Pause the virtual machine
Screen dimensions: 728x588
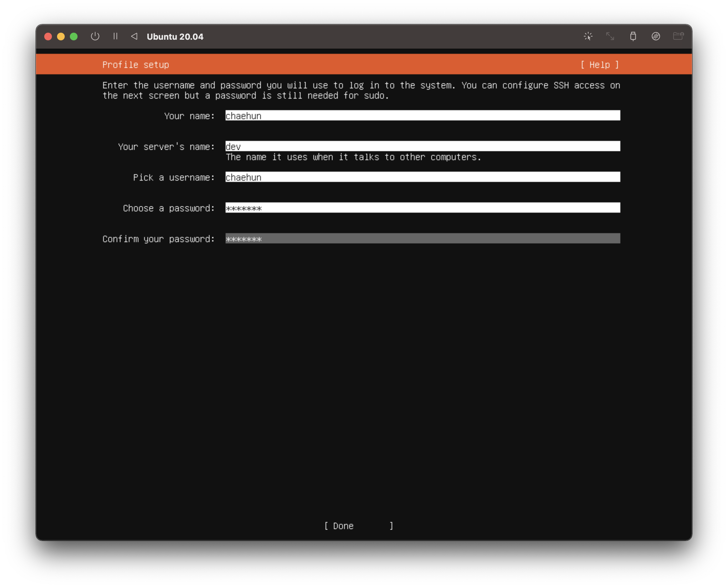click(x=115, y=36)
